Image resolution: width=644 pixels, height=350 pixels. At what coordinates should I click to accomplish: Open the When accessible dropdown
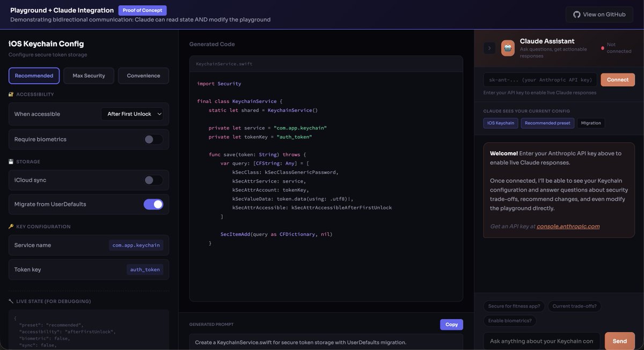point(132,114)
